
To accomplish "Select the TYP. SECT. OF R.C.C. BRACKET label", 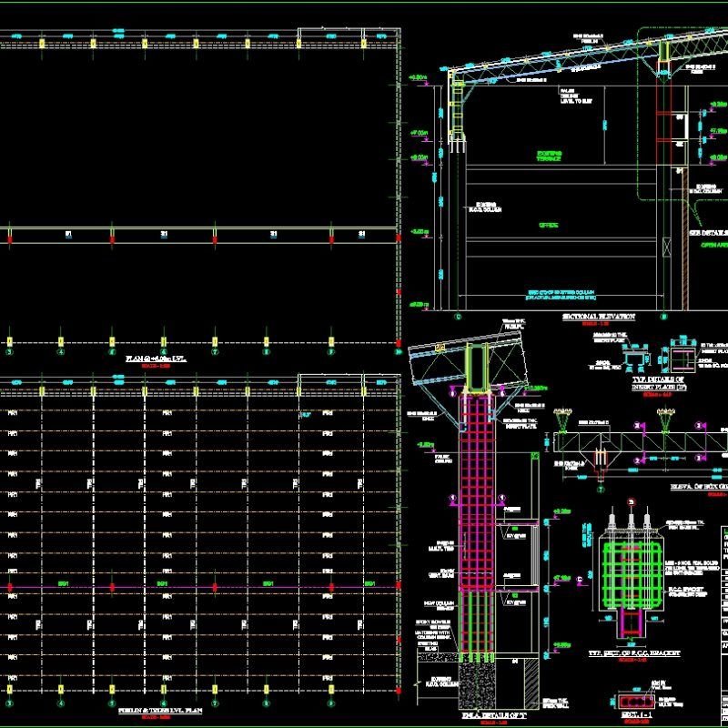I will click(634, 652).
